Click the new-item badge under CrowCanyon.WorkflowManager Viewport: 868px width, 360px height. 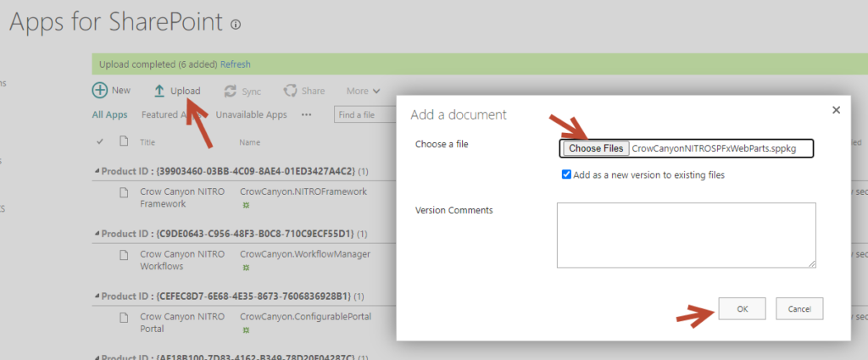[247, 268]
